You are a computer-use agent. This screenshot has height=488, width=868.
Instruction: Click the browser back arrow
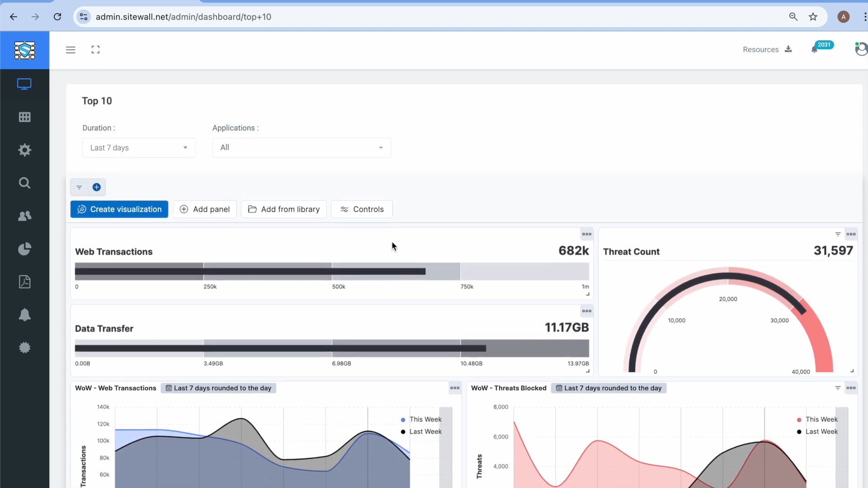(x=14, y=17)
